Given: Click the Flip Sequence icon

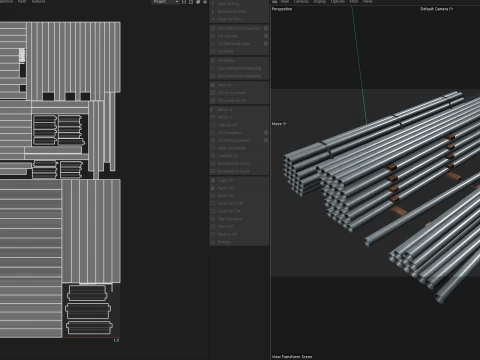Looking at the screenshot, I should point(213,219).
